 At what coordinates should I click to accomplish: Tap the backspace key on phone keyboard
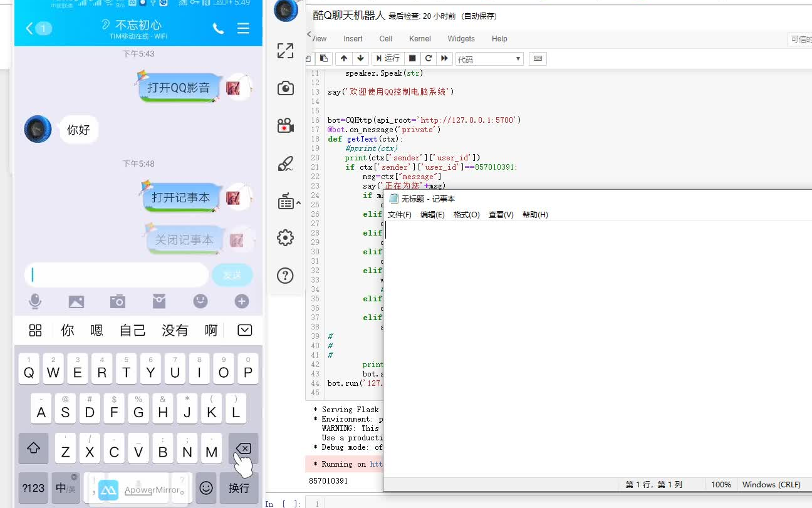243,448
